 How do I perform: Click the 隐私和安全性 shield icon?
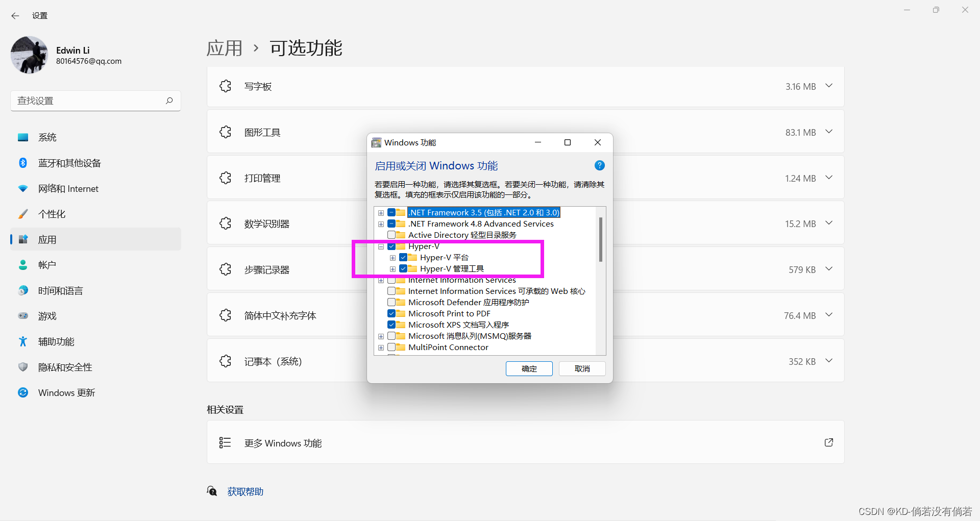23,367
